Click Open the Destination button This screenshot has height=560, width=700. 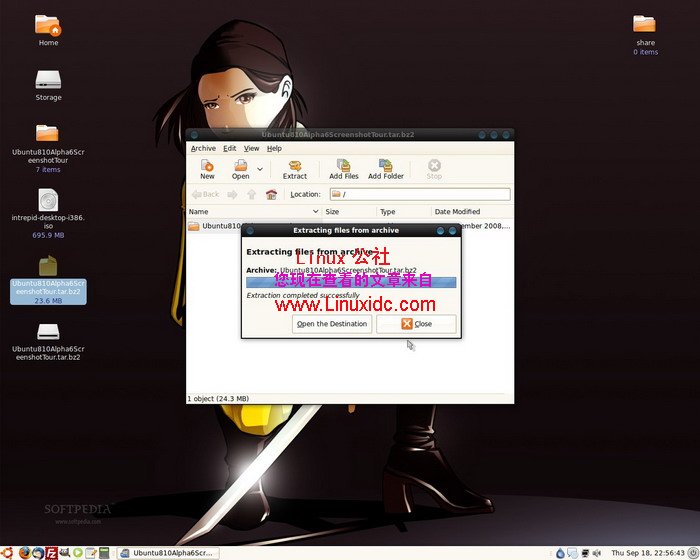[x=332, y=324]
